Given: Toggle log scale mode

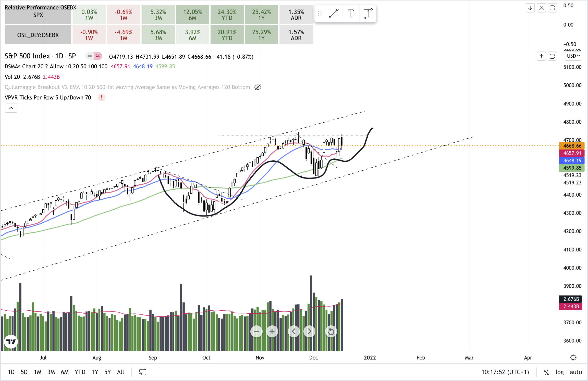Looking at the screenshot, I should coord(559,372).
